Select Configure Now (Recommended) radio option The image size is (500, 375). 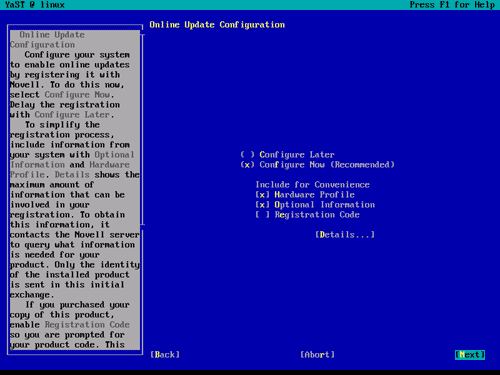pyautogui.click(x=317, y=165)
